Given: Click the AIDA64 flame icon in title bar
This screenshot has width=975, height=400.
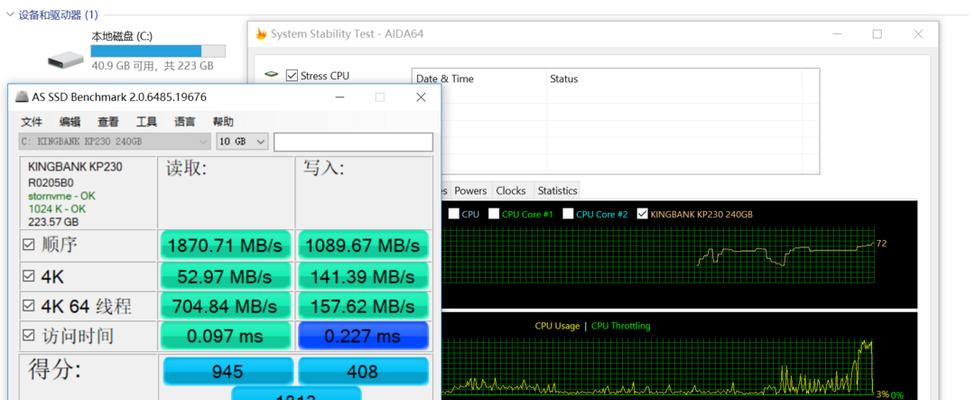Looking at the screenshot, I should click(262, 34).
